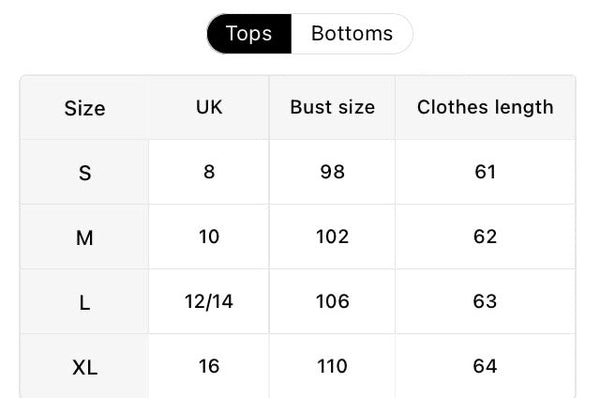Click the Bust size column header

(x=332, y=107)
